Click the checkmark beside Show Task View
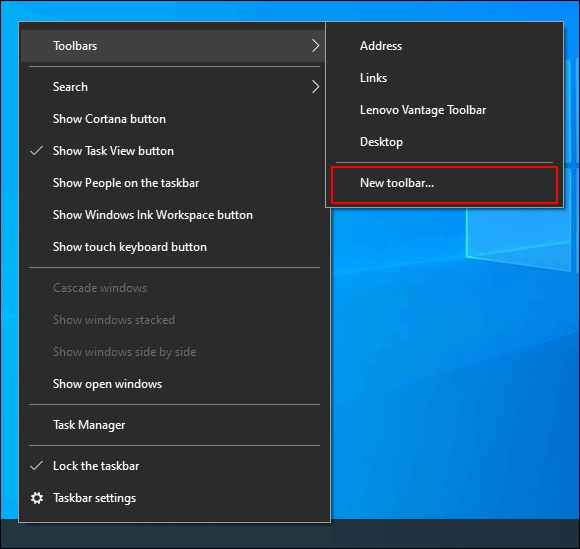 [x=37, y=151]
